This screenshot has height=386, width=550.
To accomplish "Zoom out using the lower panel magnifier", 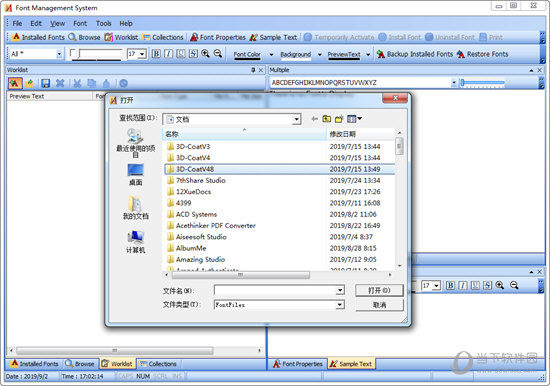I will pos(514,285).
